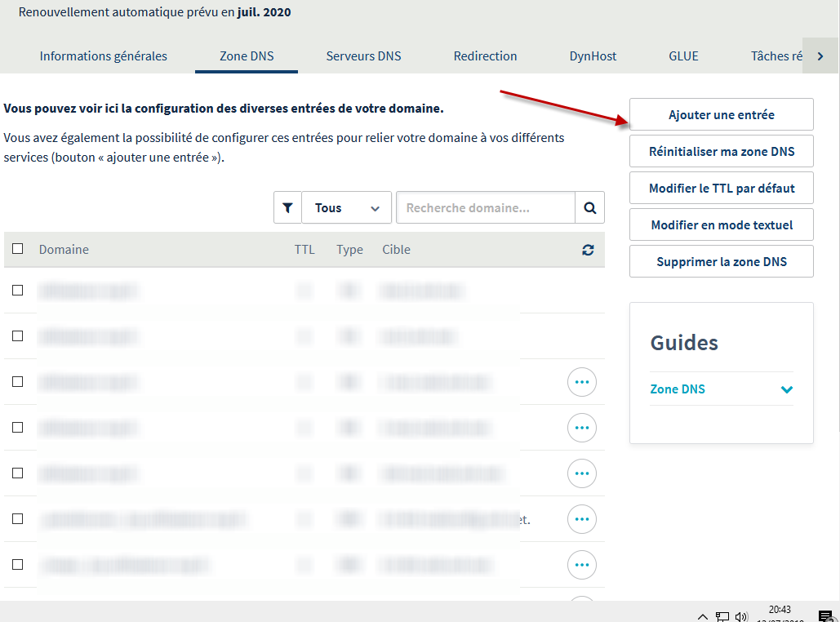The image size is (840, 622).
Task: Open the three-dots menu on the fifth row
Action: click(x=581, y=473)
